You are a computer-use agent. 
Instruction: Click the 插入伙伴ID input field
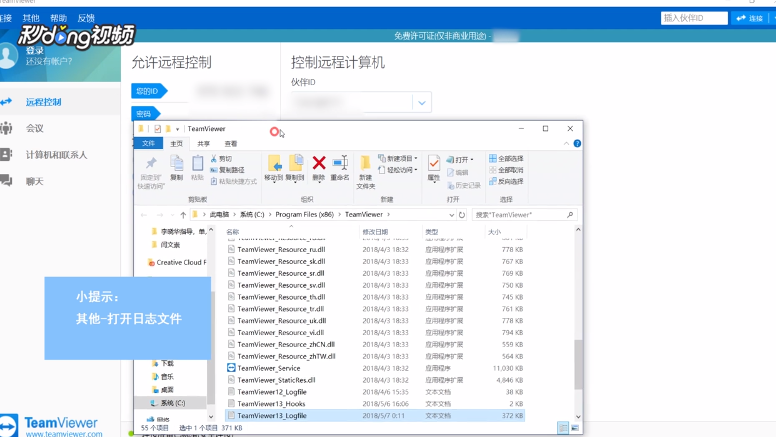[694, 18]
